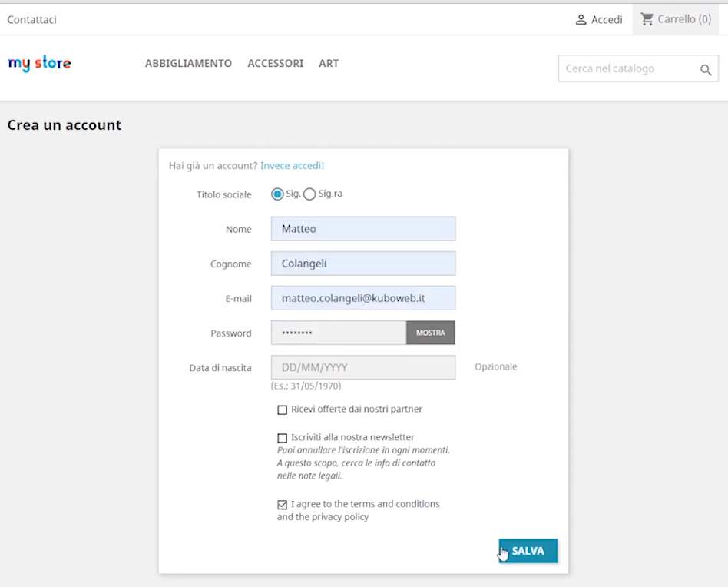This screenshot has height=587, width=728.
Task: Click the Accedi user icon
Action: click(x=581, y=19)
